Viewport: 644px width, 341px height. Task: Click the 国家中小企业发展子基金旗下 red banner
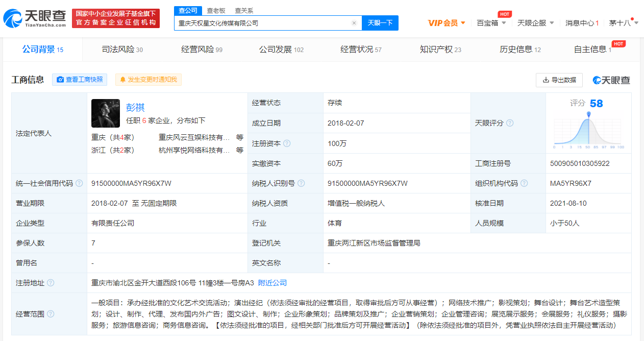116,18
